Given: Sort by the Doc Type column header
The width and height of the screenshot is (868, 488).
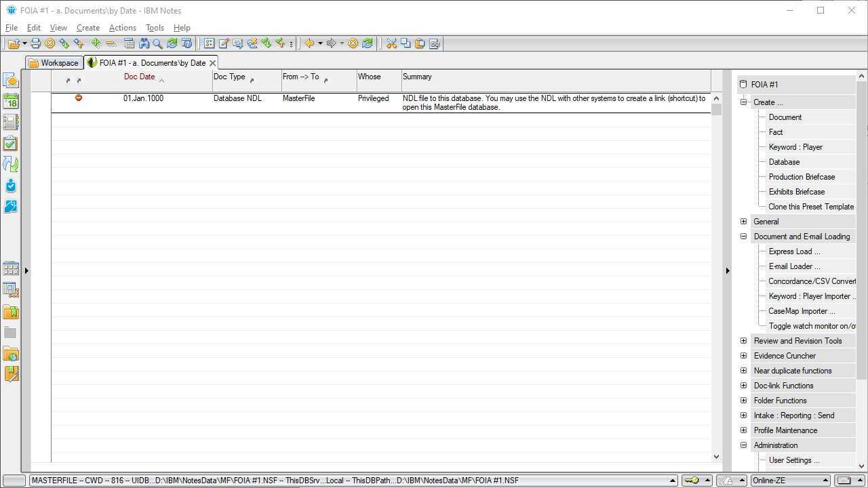Looking at the screenshot, I should coord(229,77).
